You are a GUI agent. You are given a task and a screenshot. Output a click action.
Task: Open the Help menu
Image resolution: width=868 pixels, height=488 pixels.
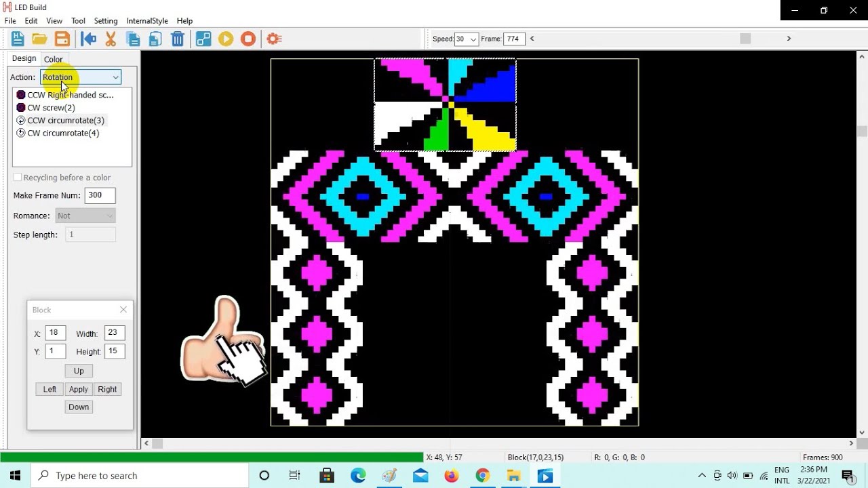coord(184,21)
